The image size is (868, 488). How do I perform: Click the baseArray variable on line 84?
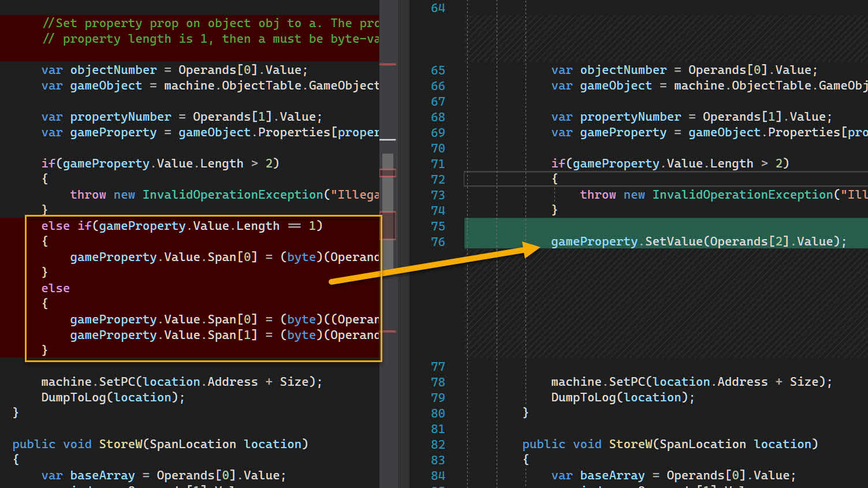pyautogui.click(x=612, y=475)
